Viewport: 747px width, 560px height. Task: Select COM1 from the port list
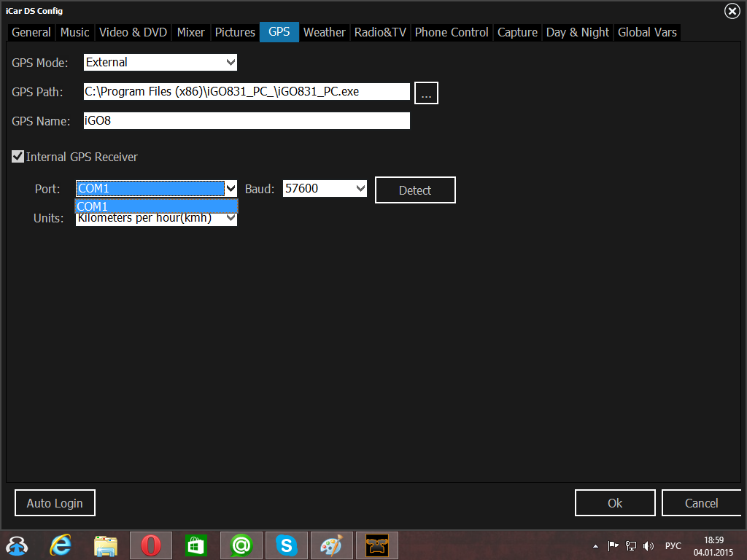click(x=156, y=206)
